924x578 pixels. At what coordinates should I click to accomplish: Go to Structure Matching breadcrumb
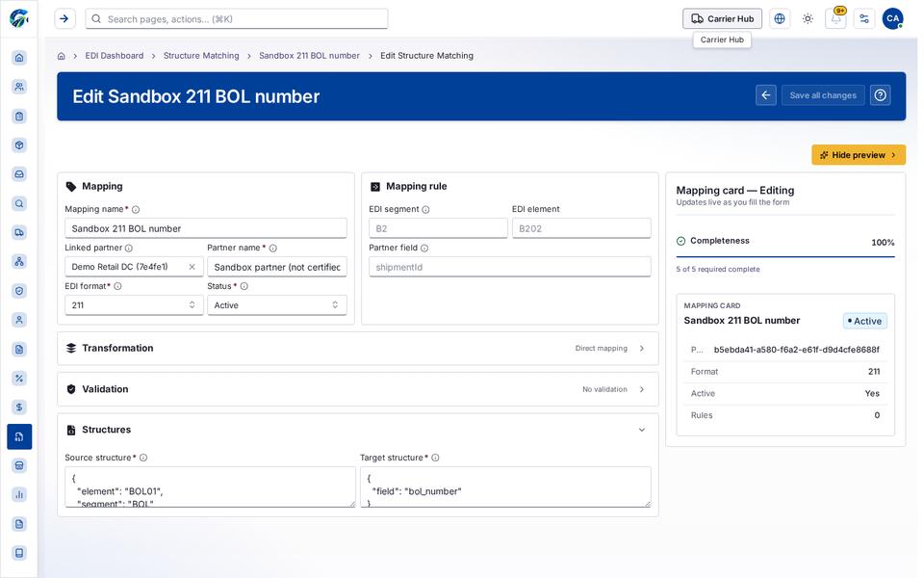[x=201, y=56]
